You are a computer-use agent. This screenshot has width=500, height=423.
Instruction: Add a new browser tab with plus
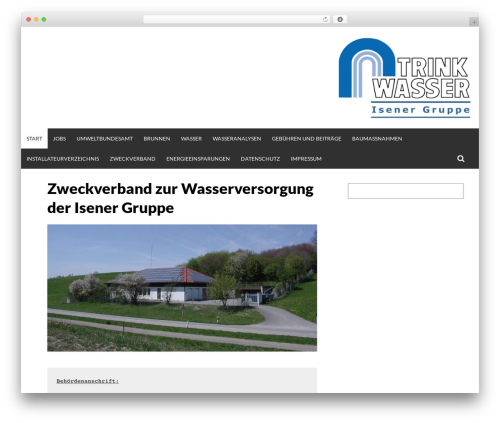point(474,22)
